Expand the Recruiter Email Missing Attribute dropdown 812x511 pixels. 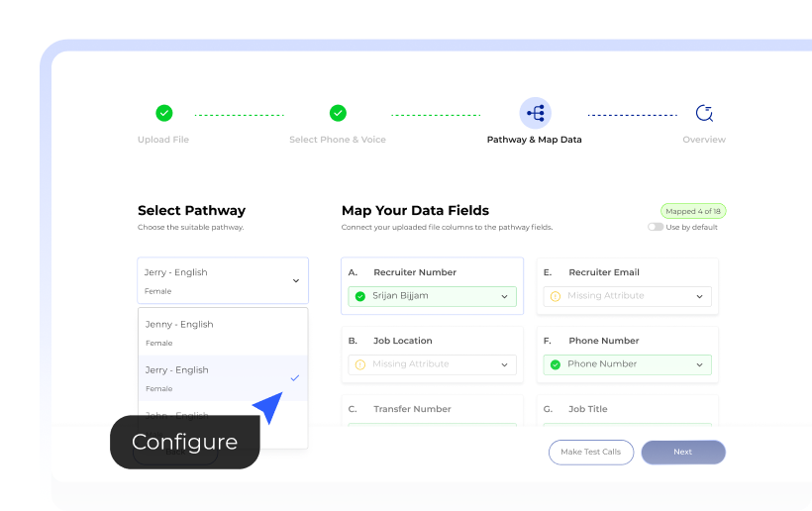699,296
